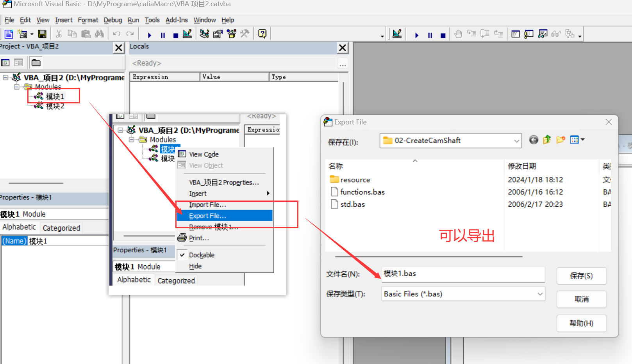
Task: Click the Cut scissors icon
Action: point(59,34)
